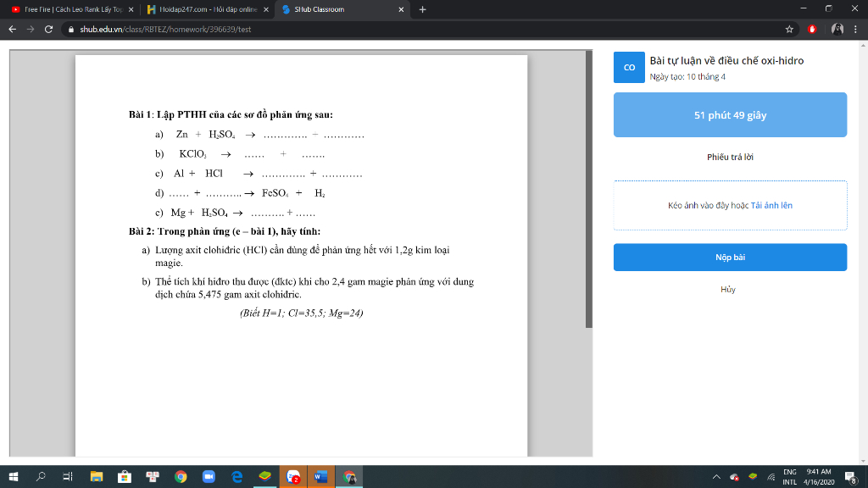Open Task View on taskbar
868x488 pixels.
tap(68, 476)
